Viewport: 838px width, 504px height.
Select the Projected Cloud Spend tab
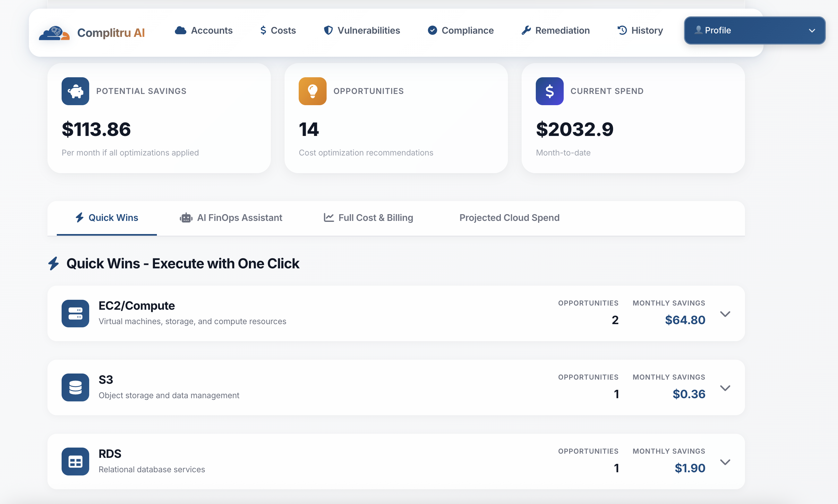click(x=509, y=218)
